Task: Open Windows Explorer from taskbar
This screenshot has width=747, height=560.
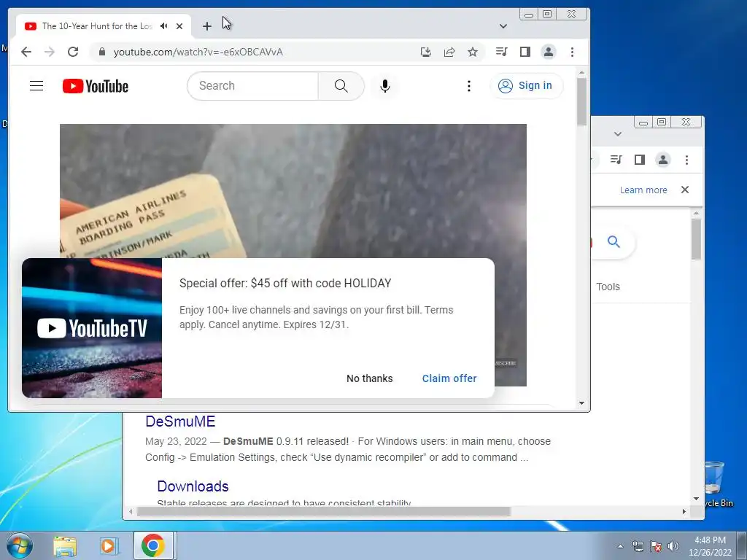Action: point(65,545)
